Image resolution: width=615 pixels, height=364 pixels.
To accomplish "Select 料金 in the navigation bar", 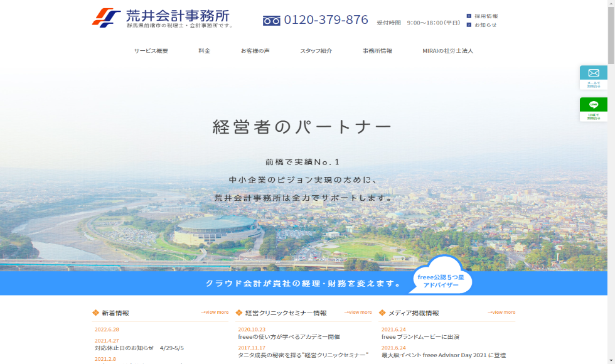I will (x=204, y=51).
